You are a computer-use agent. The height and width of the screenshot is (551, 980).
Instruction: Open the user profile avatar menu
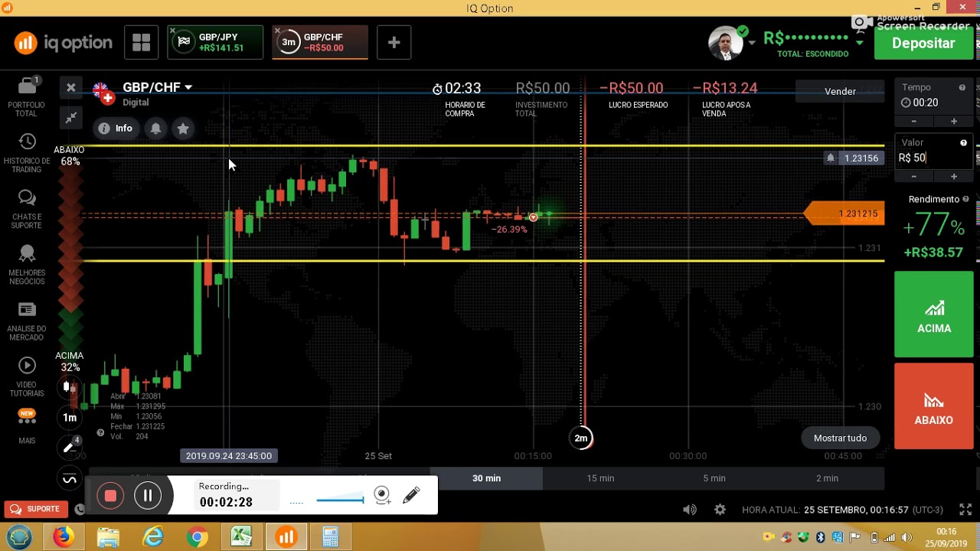click(727, 43)
